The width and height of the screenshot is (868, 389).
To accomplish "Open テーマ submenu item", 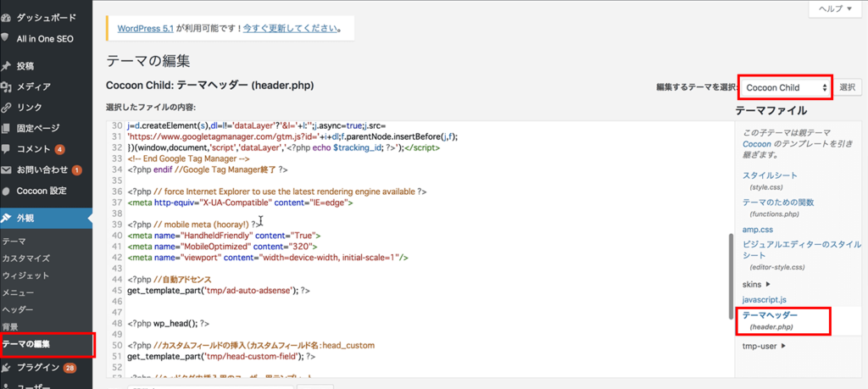I will click(14, 242).
